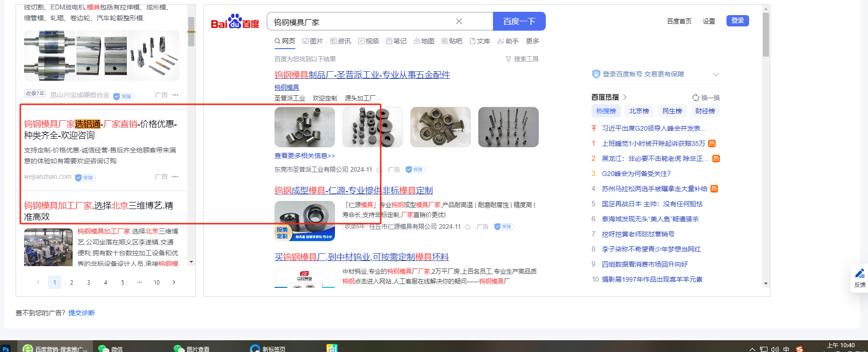This screenshot has width=868, height=352.
Task: Open the 百度首页 link
Action: pos(679,21)
